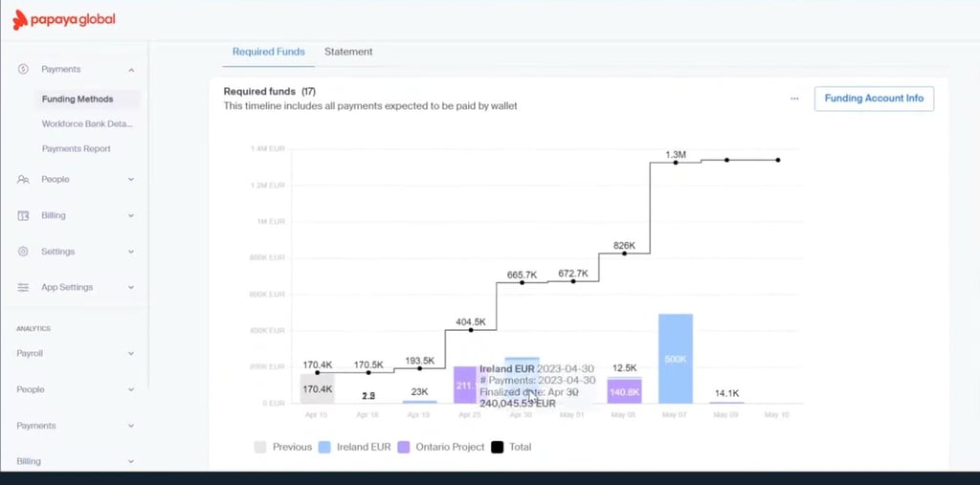This screenshot has width=980, height=485.
Task: Click the Payments dollar icon in sidebar
Action: tap(23, 70)
